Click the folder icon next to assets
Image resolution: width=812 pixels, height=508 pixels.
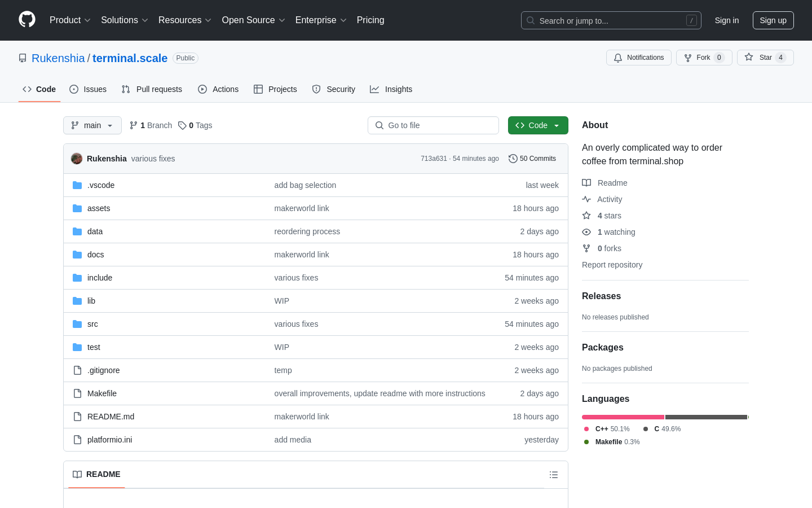coord(77,208)
